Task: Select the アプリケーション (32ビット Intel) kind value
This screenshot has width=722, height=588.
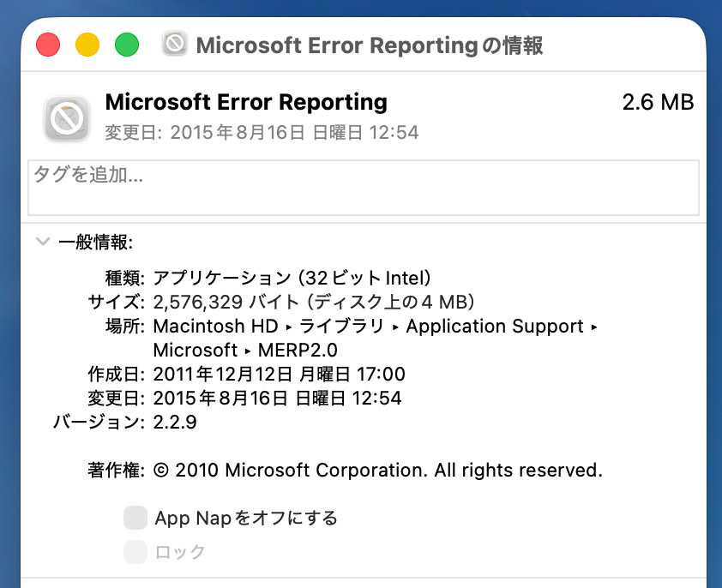Action: click(292, 279)
